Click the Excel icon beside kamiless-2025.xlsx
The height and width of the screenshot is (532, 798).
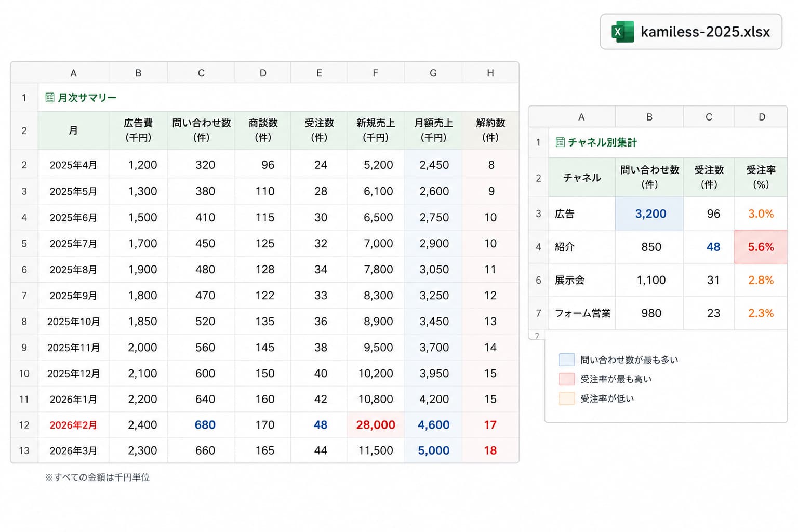(622, 32)
